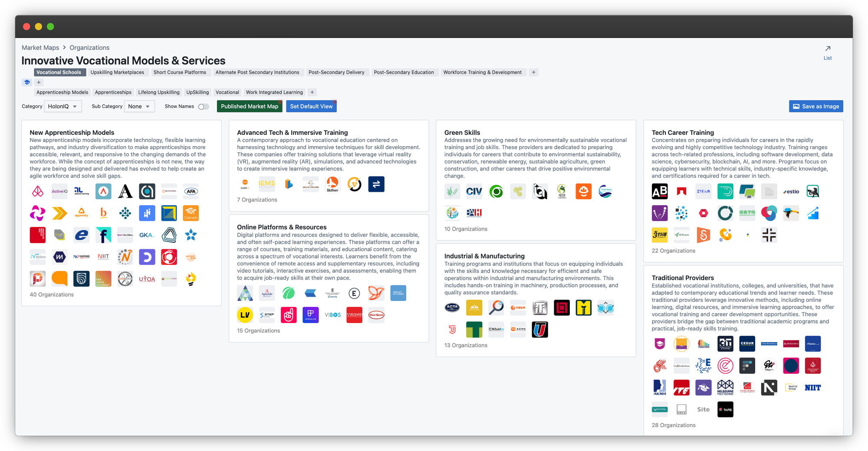The image size is (868, 451).
Task: Click the Published Market Map button
Action: pos(250,106)
